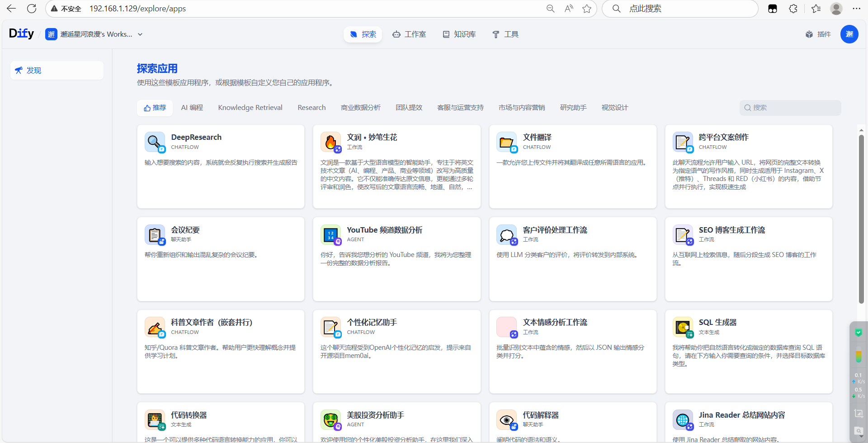Open the DeepResearch app icon

155,142
